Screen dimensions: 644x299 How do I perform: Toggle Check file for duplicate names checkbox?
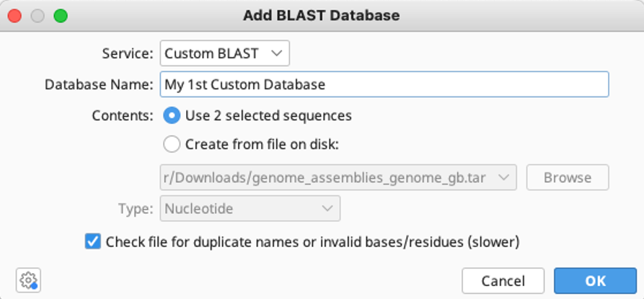click(93, 241)
